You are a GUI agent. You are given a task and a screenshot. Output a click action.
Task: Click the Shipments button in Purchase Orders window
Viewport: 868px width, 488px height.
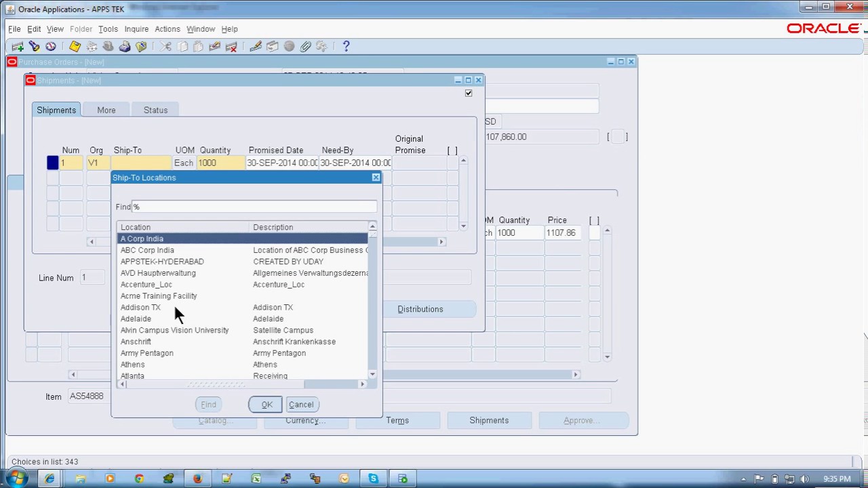click(489, 420)
